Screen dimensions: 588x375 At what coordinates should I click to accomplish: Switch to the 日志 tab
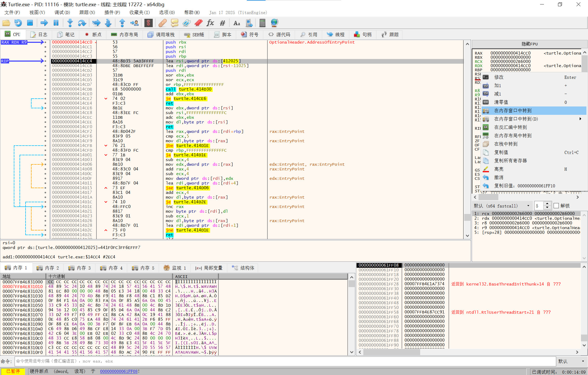(x=39, y=34)
